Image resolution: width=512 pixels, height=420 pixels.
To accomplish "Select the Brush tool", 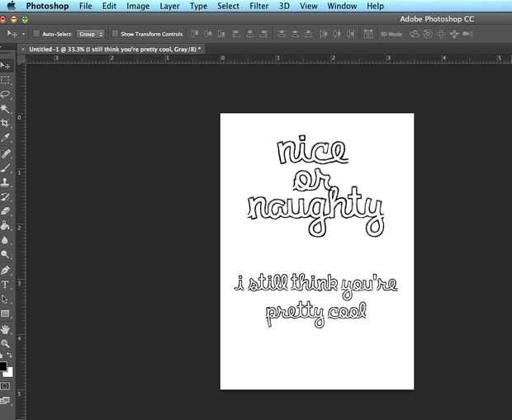I will [x=5, y=168].
